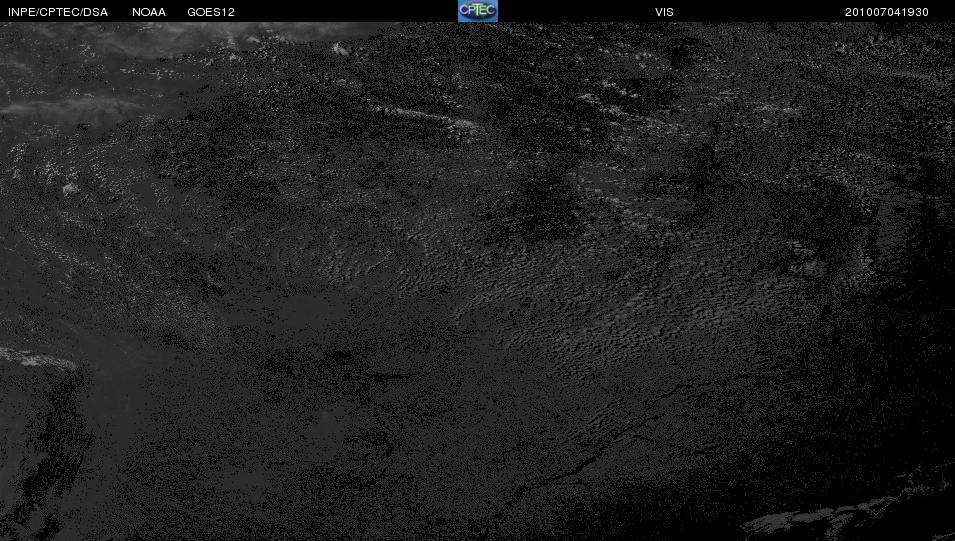Click the VIS channel label

(664, 12)
